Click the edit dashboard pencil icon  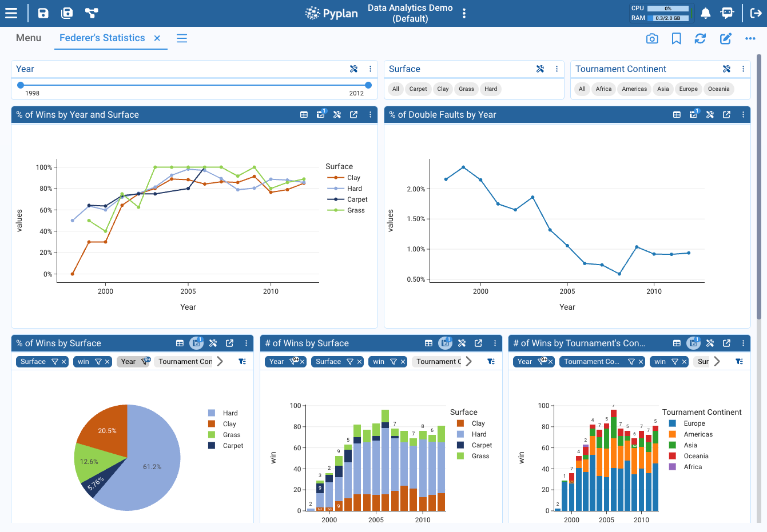pyautogui.click(x=725, y=38)
